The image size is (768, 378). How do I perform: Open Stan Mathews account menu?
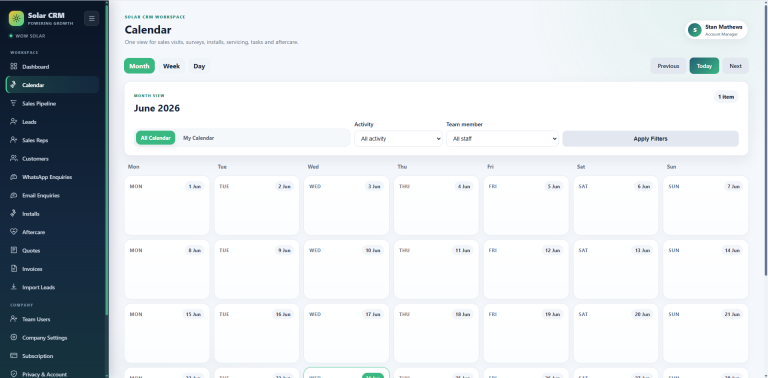click(x=716, y=30)
